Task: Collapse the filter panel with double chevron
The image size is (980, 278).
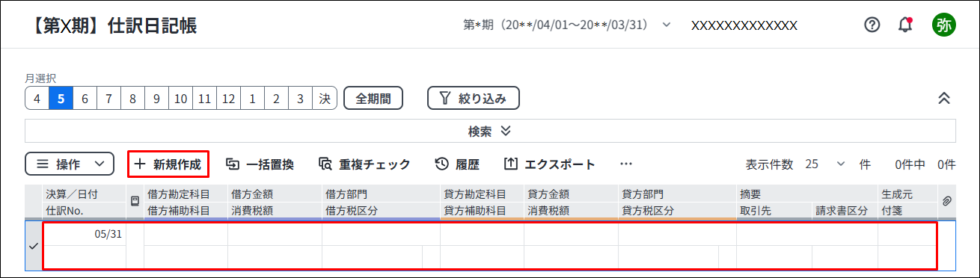Action: [x=944, y=98]
